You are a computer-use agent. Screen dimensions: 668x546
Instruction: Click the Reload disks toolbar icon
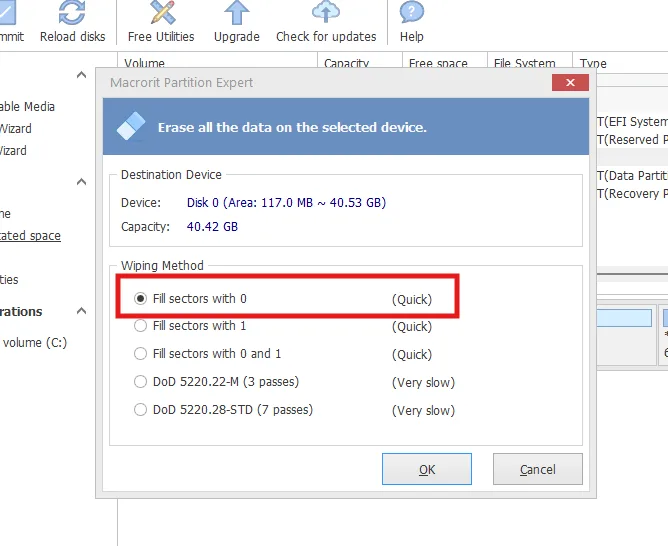tap(72, 13)
